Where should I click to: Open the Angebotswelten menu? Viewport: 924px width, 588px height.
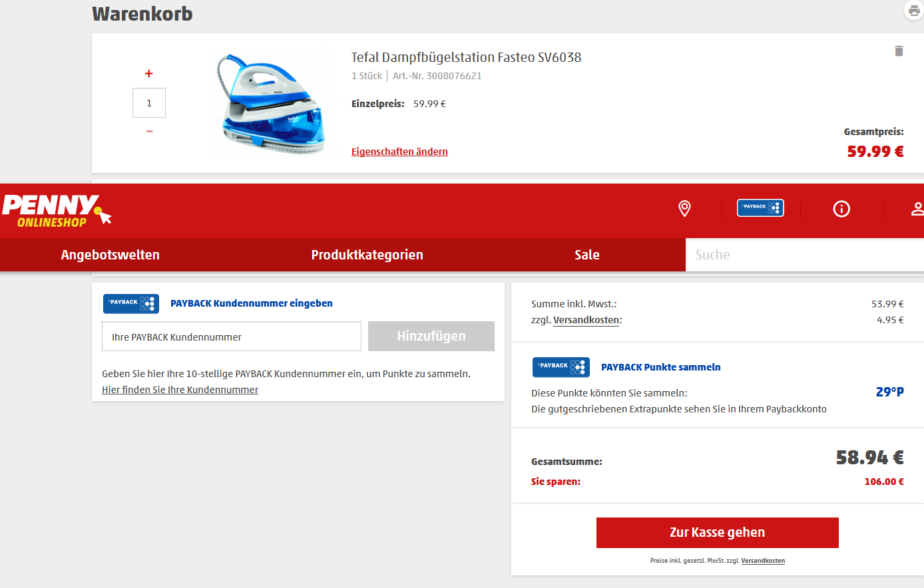[x=111, y=255]
